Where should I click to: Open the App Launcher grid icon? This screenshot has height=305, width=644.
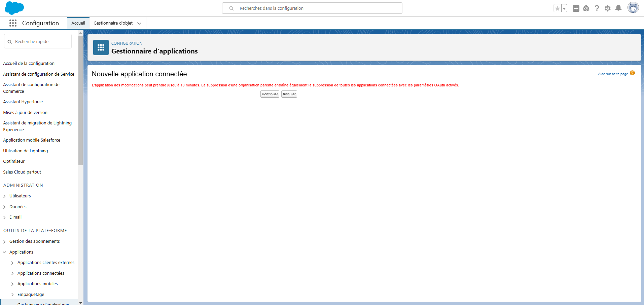pyautogui.click(x=13, y=23)
